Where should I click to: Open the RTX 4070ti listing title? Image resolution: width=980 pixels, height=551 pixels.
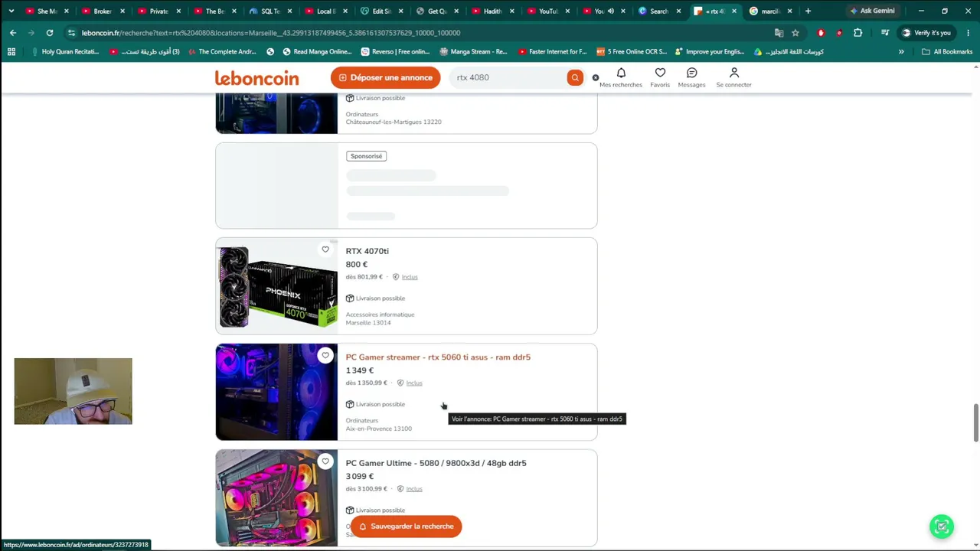(x=367, y=251)
